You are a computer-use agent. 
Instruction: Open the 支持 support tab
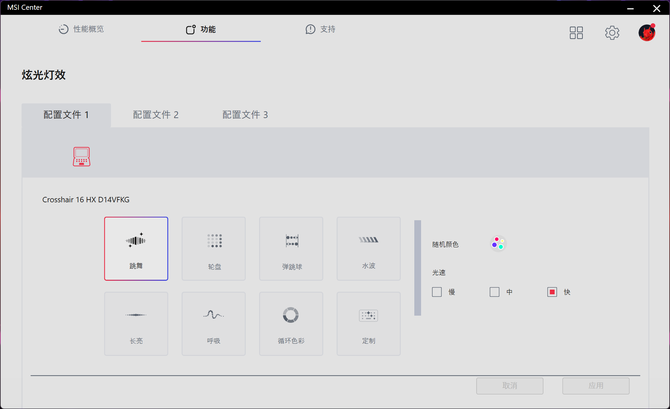click(x=320, y=29)
